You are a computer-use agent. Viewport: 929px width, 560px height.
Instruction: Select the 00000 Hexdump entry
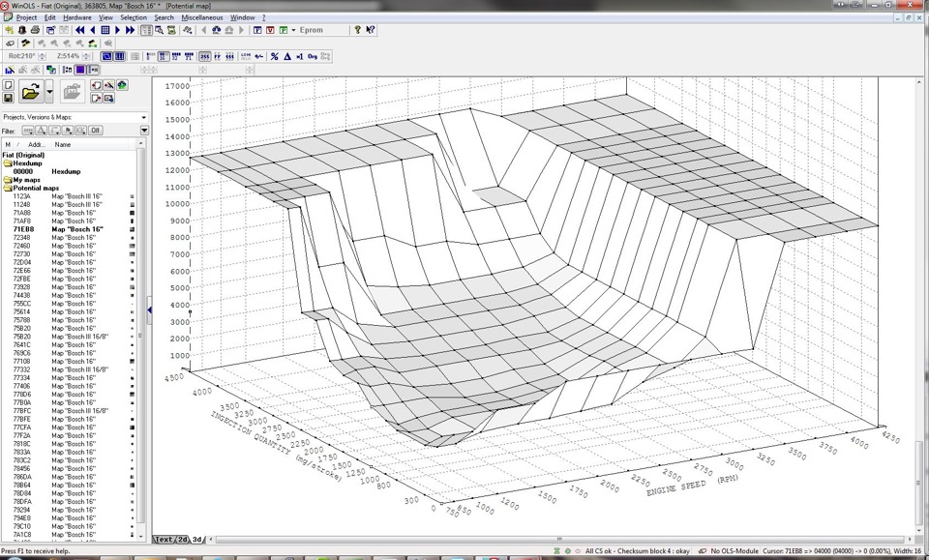point(68,171)
